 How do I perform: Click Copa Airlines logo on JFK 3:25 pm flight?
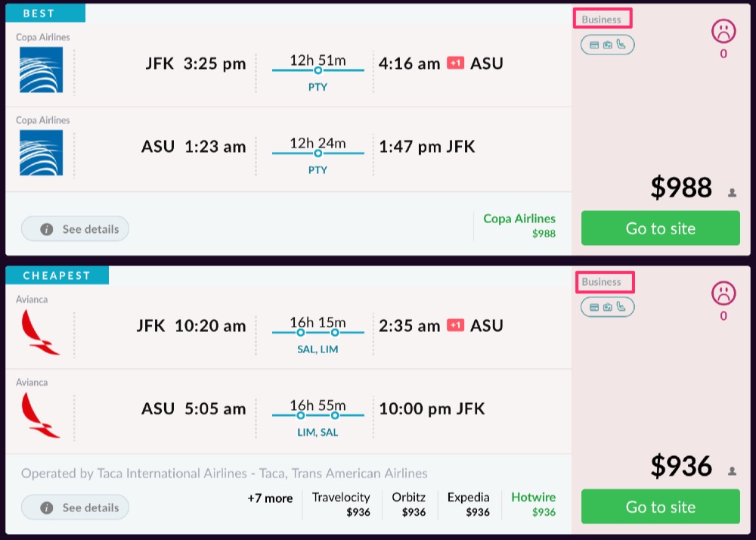[41, 70]
